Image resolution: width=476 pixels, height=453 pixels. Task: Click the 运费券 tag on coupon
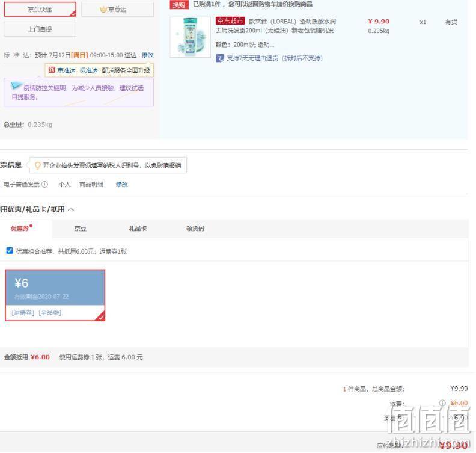point(23,312)
